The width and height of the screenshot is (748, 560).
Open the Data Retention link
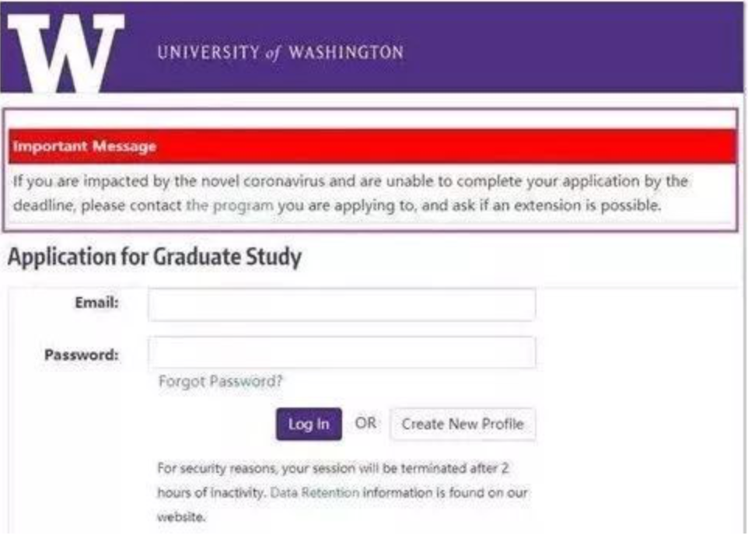314,493
